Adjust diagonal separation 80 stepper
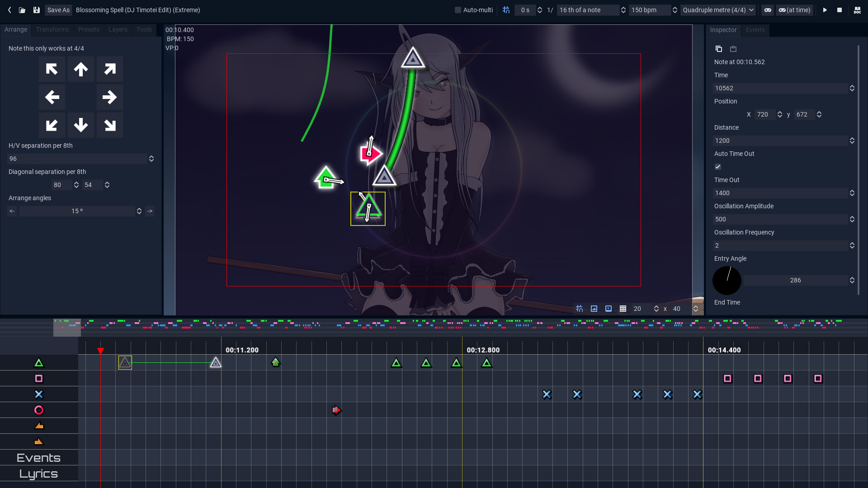 point(76,185)
